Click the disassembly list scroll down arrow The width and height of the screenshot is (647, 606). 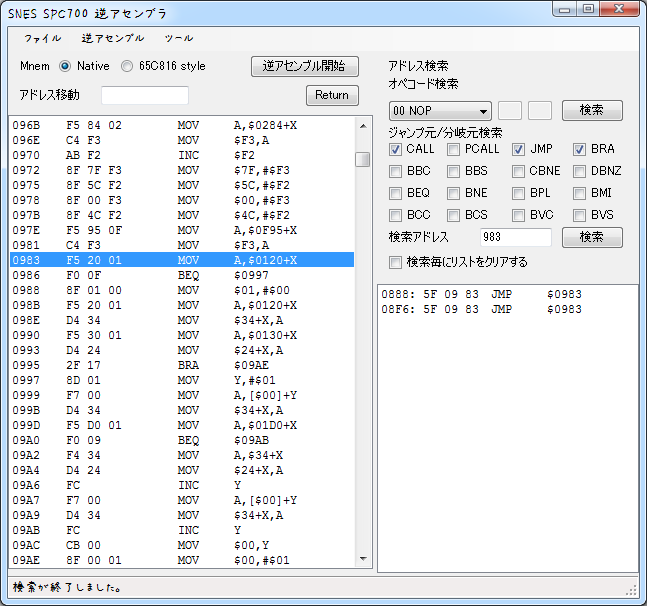363,559
